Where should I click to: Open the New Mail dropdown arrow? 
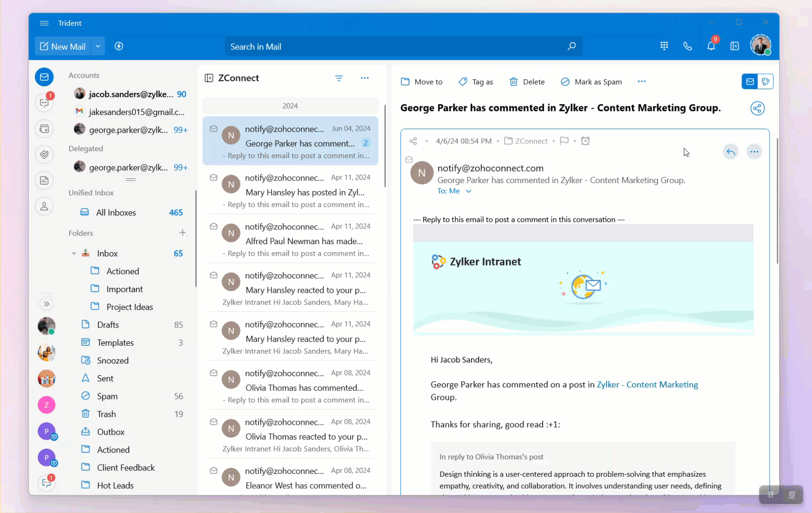tap(98, 46)
